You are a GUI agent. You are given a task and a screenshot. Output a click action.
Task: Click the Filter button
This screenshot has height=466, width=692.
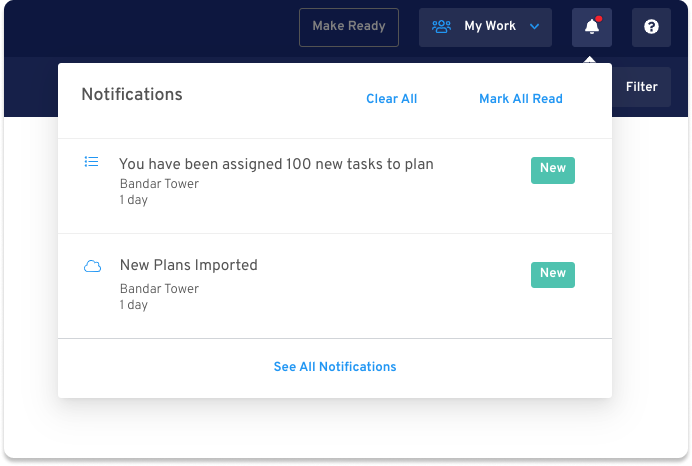point(642,86)
